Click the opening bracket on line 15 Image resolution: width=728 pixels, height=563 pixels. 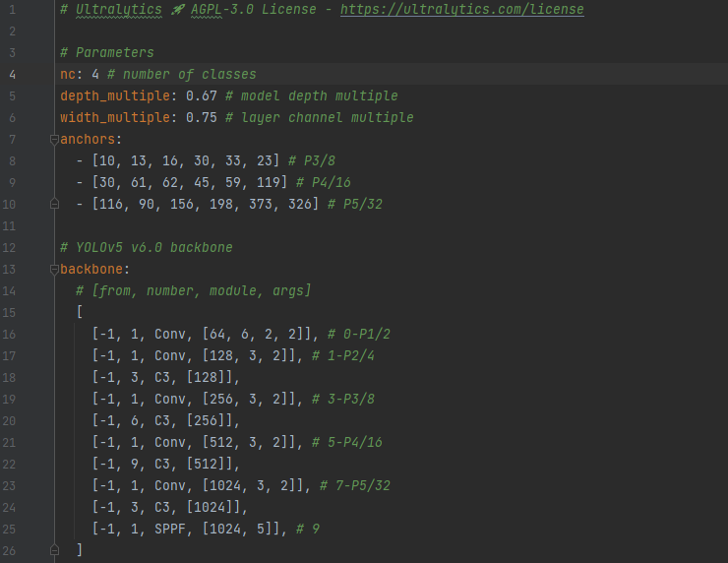[x=80, y=312]
